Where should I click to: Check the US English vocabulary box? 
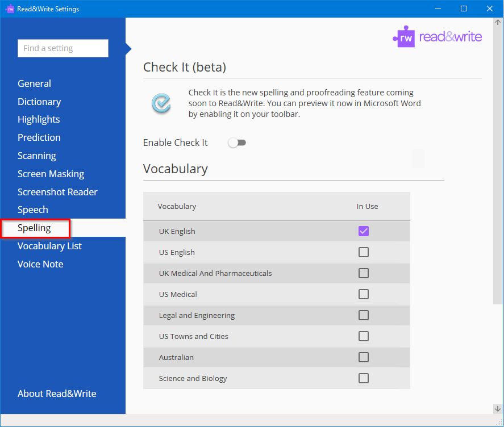click(x=364, y=252)
